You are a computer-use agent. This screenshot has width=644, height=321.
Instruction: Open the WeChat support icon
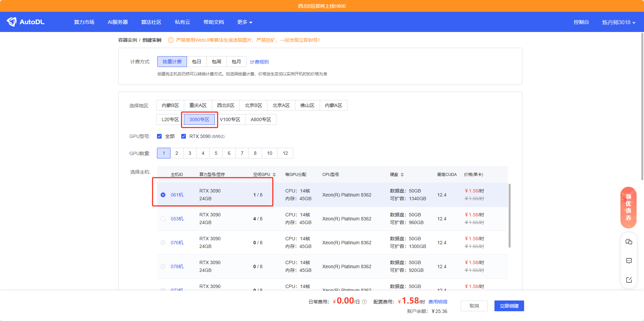[629, 242]
